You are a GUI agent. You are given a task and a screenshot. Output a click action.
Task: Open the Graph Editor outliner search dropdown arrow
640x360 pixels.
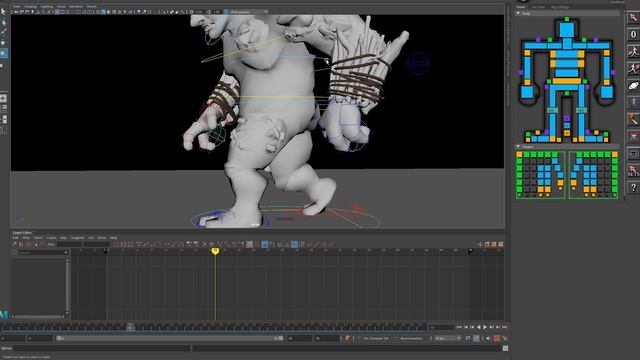coord(66,253)
